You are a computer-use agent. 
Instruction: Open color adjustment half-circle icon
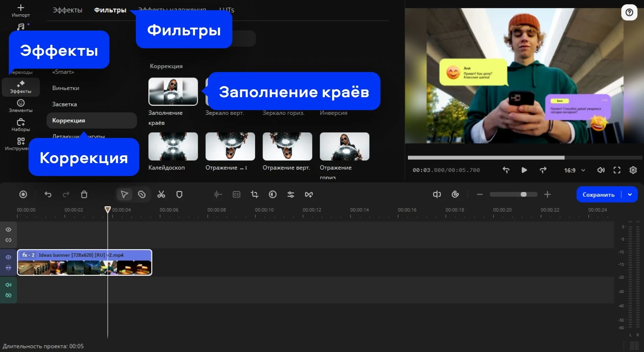272,194
